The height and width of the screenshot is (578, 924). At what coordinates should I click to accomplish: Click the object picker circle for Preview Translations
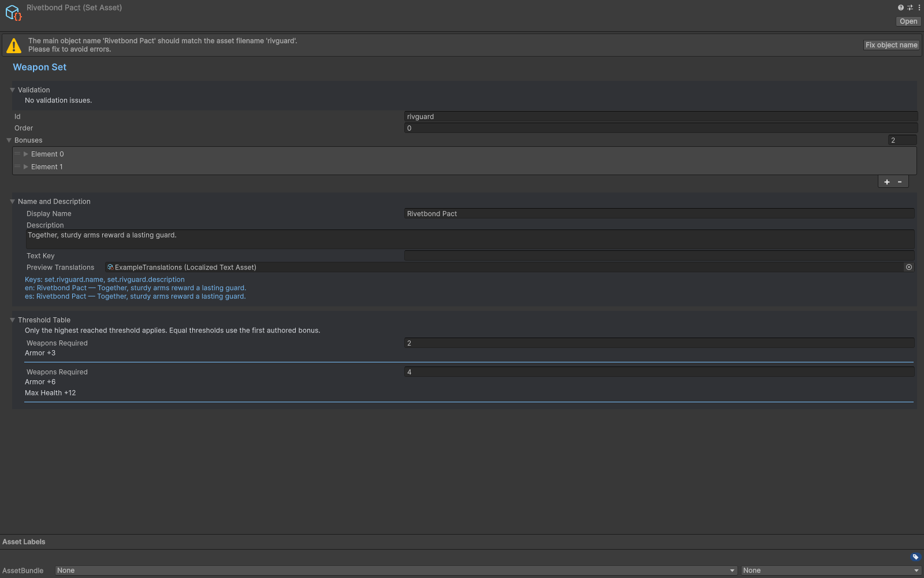click(909, 267)
